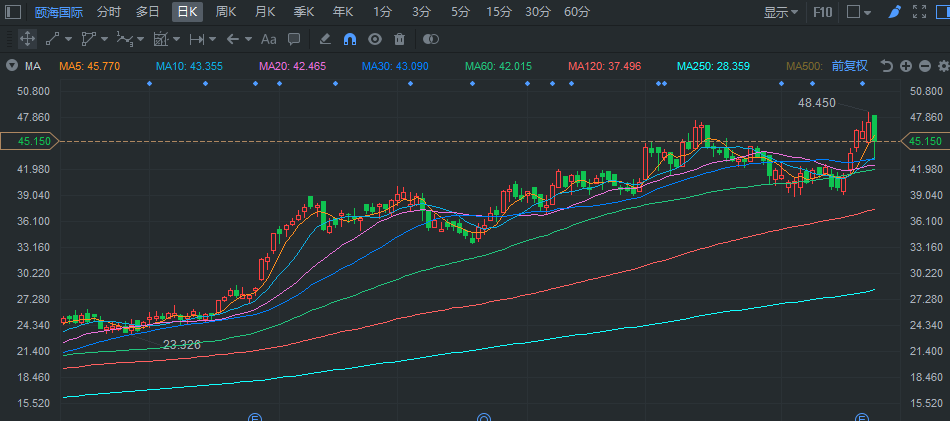
Task: Switch to the 5分 timeframe
Action: 460,12
